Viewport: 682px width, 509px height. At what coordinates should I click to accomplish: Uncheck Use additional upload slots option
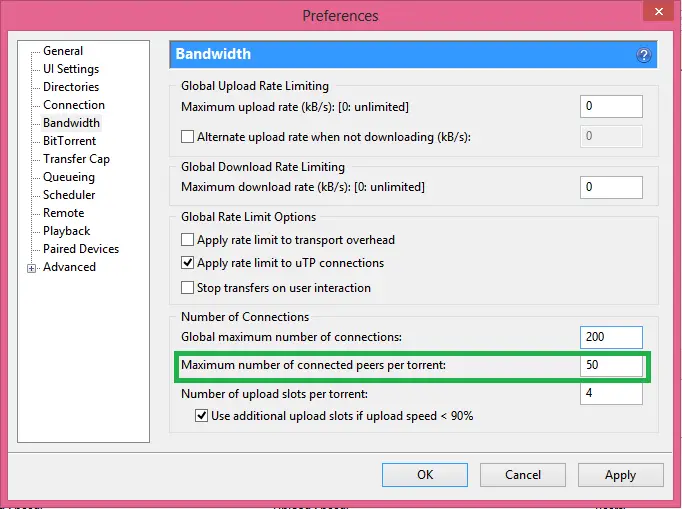pyautogui.click(x=201, y=416)
